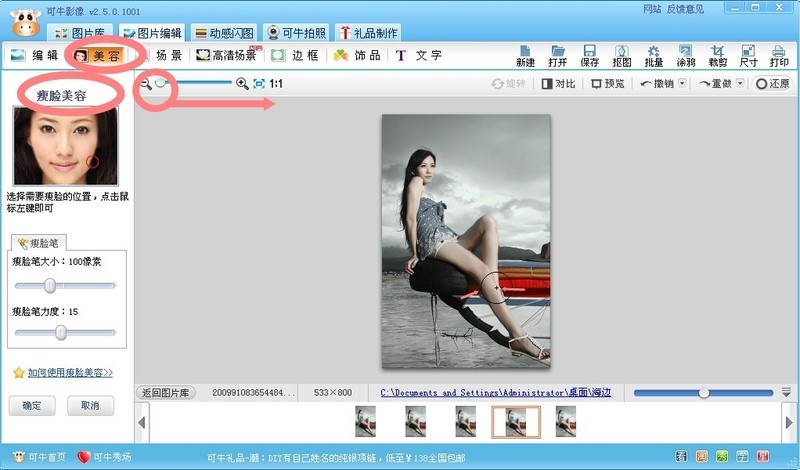800x470 pixels.
Task: Open the 饰品 accessories section
Action: (x=357, y=55)
